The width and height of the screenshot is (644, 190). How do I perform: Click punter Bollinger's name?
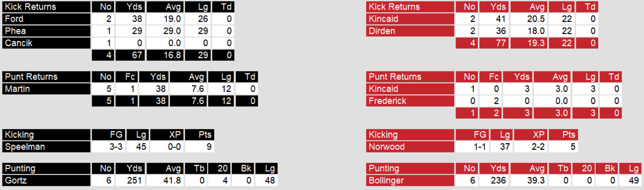click(386, 181)
